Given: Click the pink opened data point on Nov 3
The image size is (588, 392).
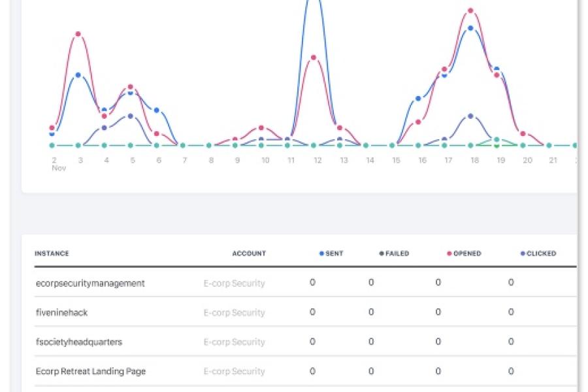Looking at the screenshot, I should (x=78, y=34).
